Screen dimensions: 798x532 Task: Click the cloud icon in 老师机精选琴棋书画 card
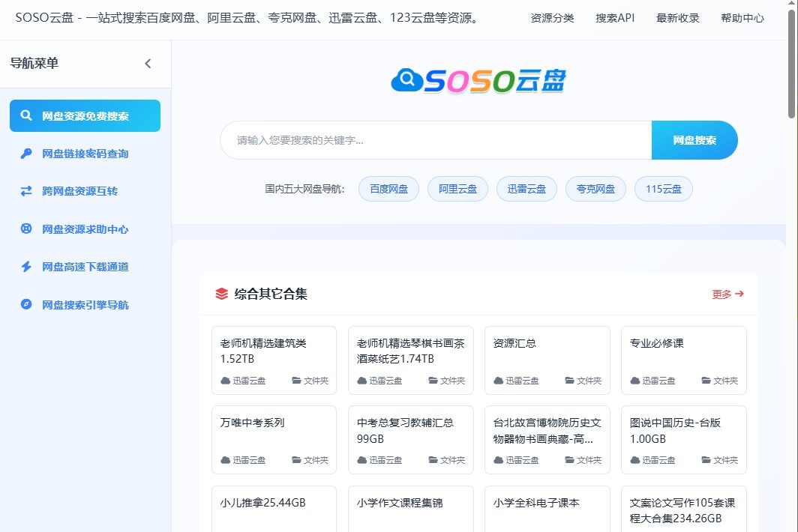(x=361, y=381)
